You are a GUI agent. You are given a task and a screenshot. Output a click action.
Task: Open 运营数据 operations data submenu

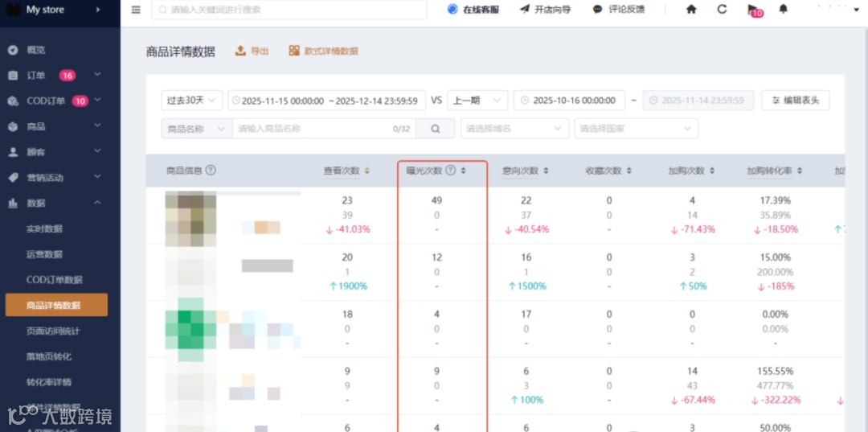coord(44,254)
